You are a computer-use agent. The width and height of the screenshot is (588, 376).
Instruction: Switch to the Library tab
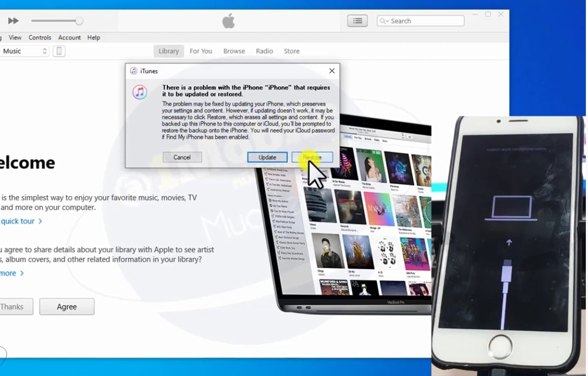tap(168, 51)
